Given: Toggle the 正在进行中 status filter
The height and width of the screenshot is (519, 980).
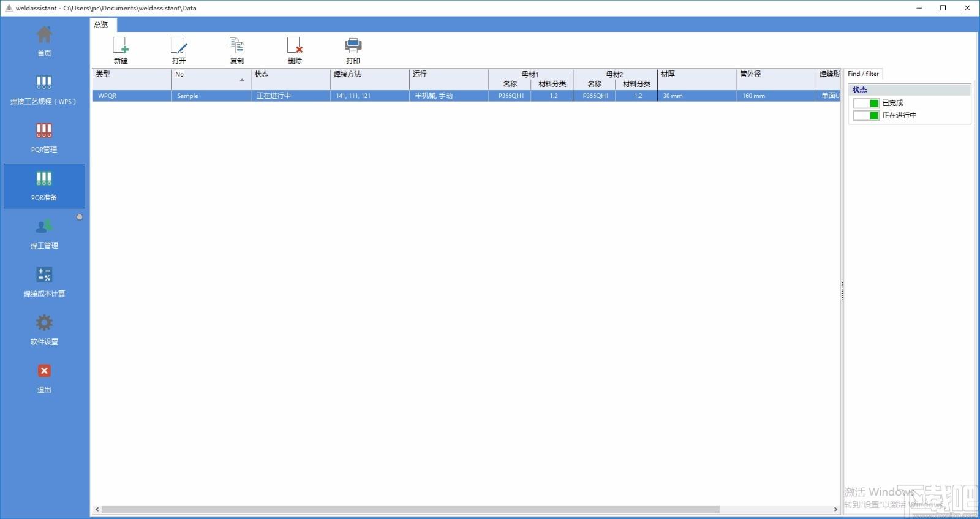Looking at the screenshot, I should pyautogui.click(x=866, y=115).
